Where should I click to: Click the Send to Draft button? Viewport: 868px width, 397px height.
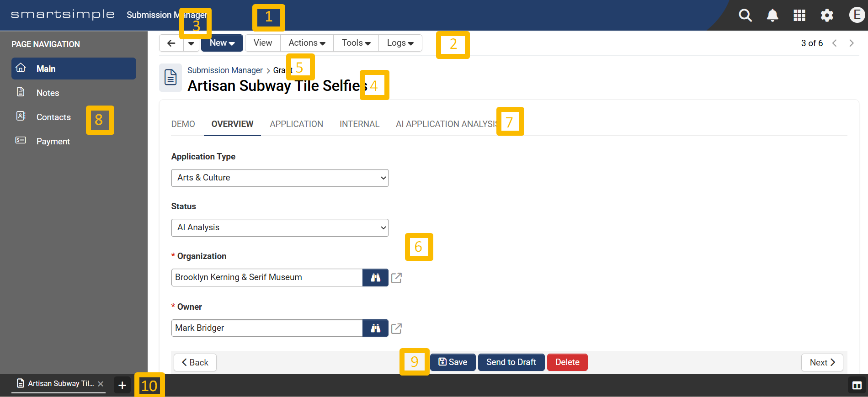(511, 362)
